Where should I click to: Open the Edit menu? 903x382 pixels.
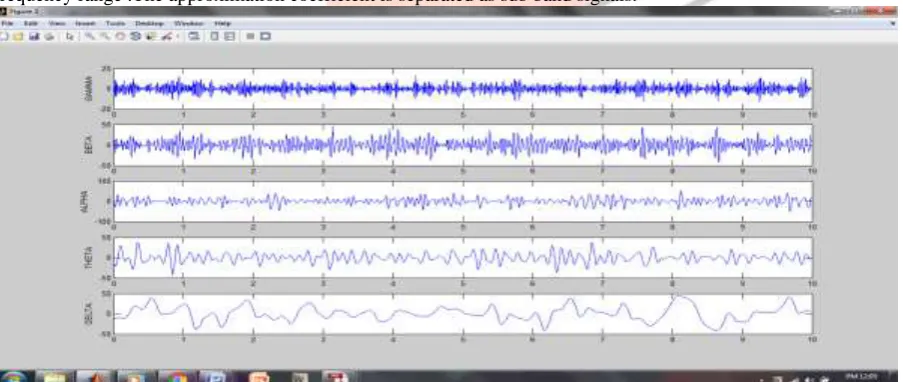31,24
